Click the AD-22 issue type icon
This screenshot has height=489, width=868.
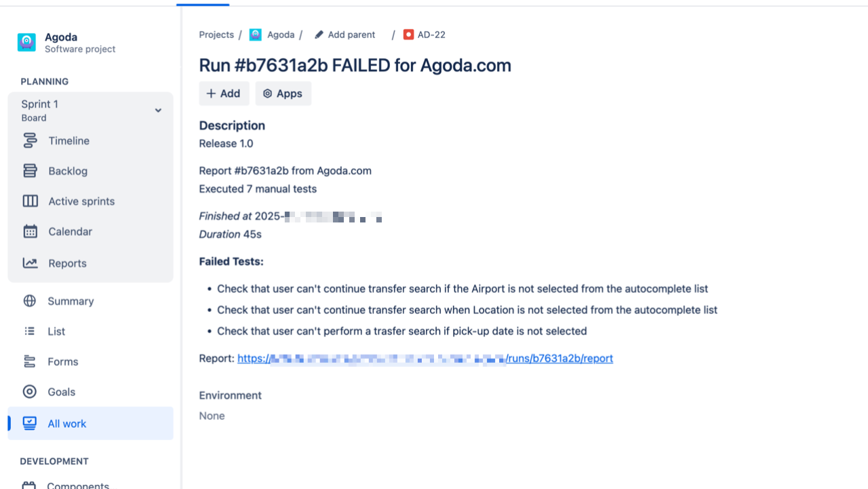click(x=408, y=34)
